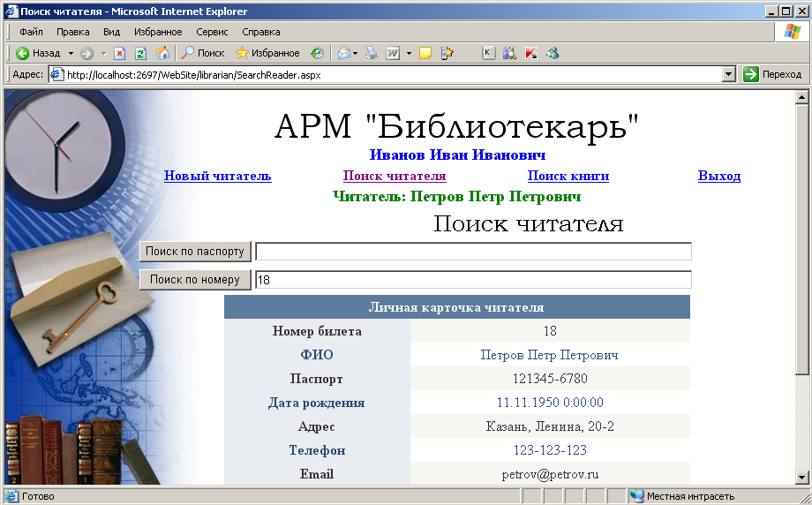812x505 pixels.
Task: Click the books with magnifier research icon
Action: pos(509,53)
